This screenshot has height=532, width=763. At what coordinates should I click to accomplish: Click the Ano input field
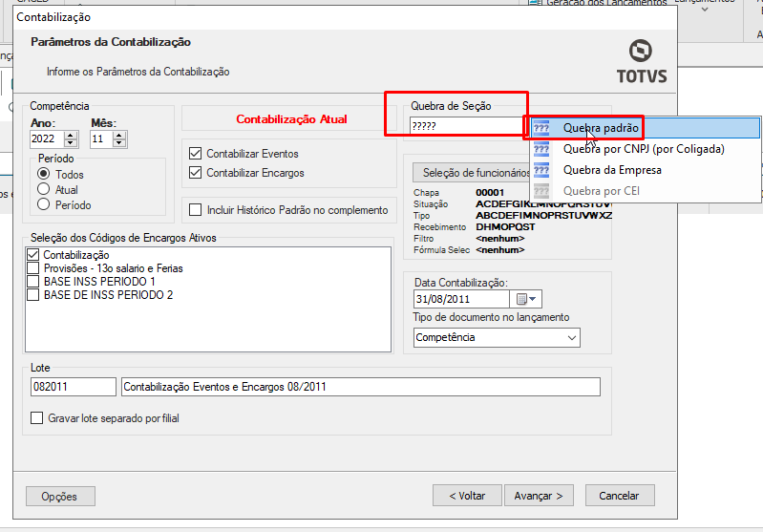coord(47,138)
